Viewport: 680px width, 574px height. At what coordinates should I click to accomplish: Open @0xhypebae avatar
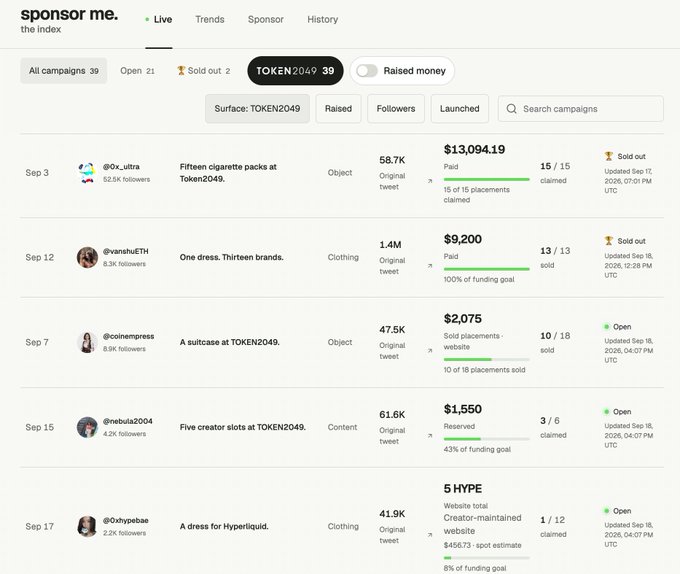[x=87, y=526]
